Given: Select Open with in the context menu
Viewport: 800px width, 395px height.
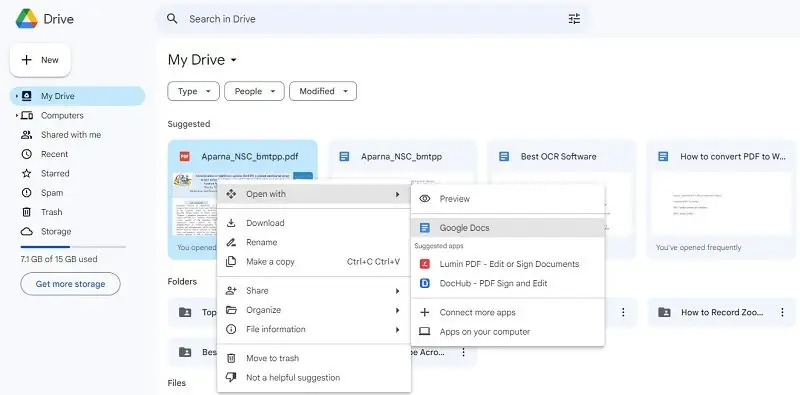Looking at the screenshot, I should tap(314, 194).
